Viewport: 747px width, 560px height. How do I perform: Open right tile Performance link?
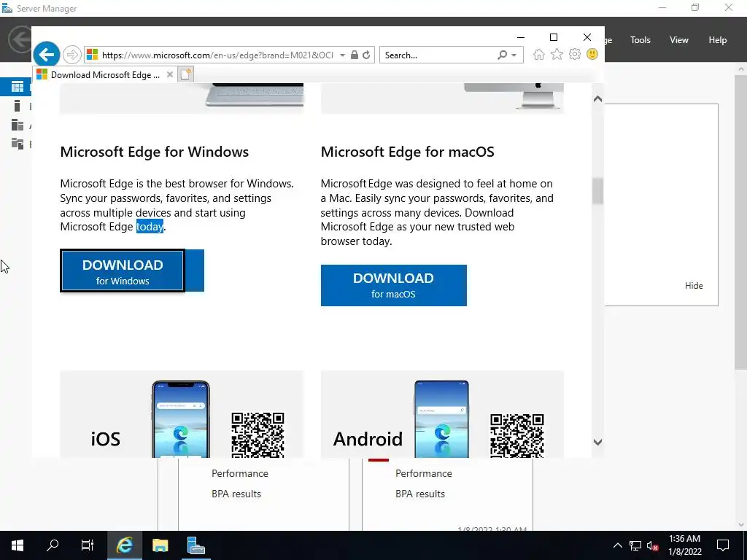click(x=424, y=473)
